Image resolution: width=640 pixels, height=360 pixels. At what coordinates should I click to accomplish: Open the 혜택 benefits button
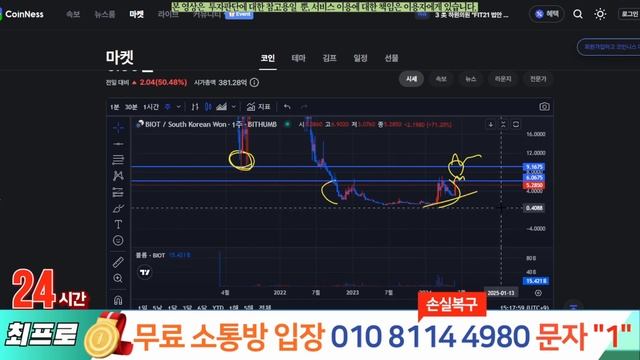[547, 14]
